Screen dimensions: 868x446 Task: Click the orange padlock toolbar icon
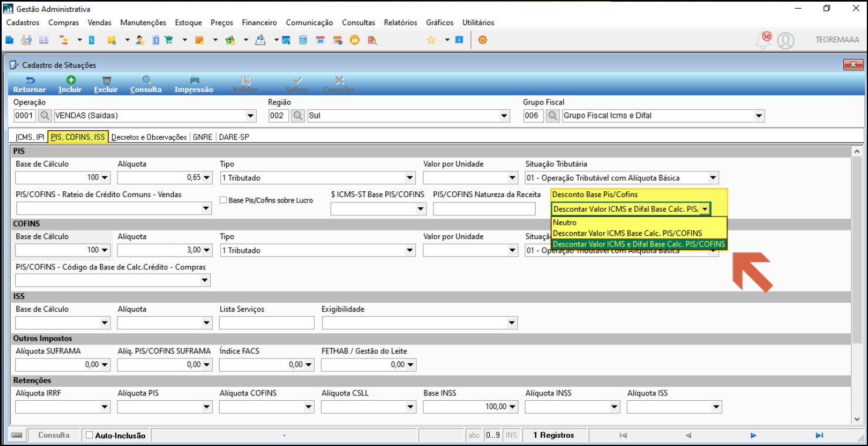point(355,40)
